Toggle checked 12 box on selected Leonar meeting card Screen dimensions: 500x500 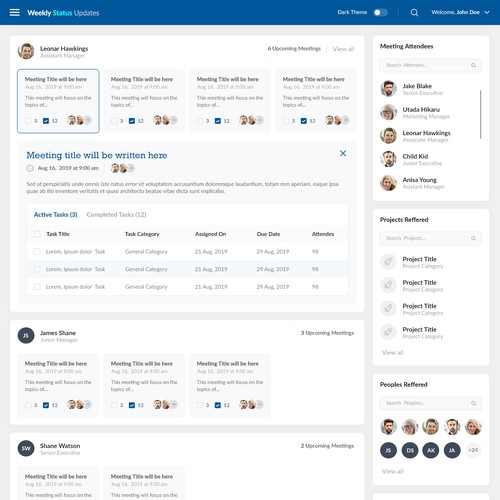coord(46,121)
